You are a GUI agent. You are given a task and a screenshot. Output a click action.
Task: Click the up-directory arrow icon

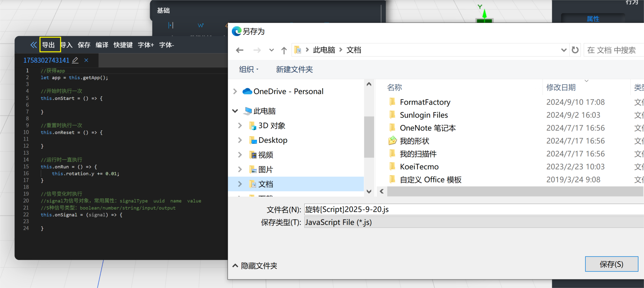point(284,50)
